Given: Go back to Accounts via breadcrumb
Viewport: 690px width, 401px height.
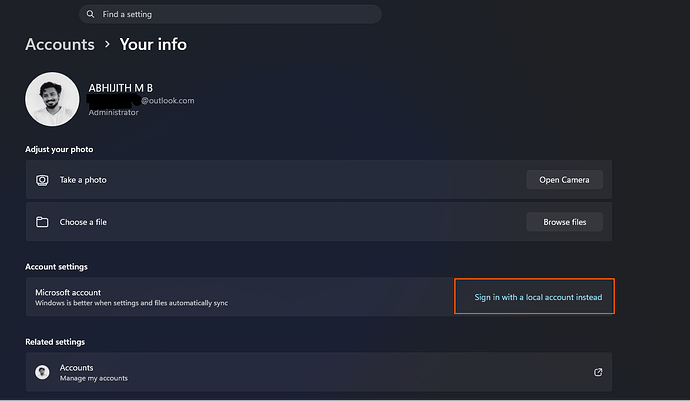Looking at the screenshot, I should coord(60,44).
